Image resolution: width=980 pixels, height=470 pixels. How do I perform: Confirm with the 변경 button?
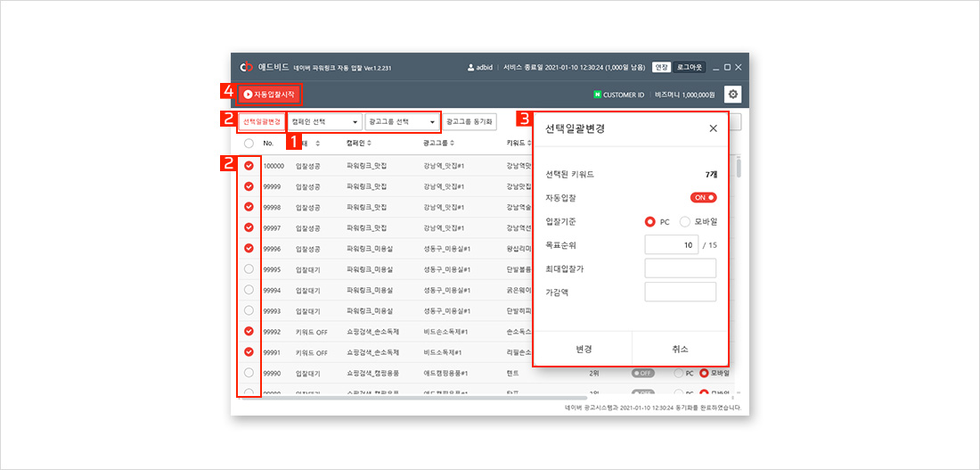pos(584,349)
